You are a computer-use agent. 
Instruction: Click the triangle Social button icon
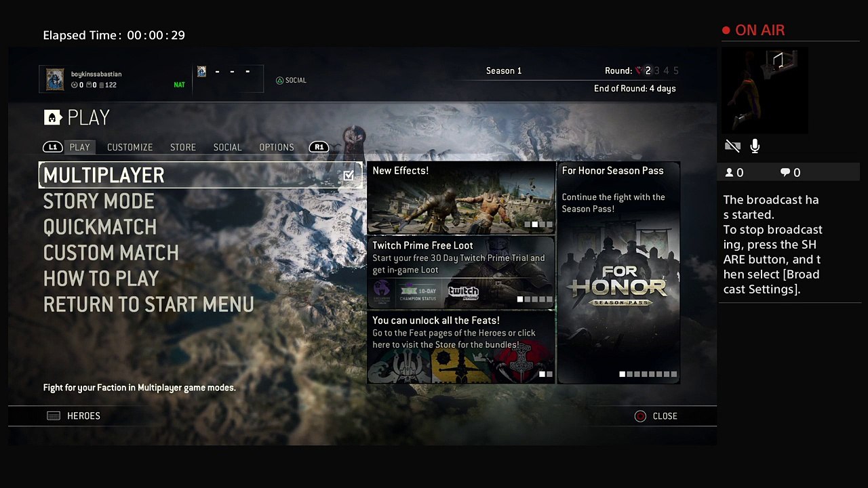pyautogui.click(x=279, y=80)
